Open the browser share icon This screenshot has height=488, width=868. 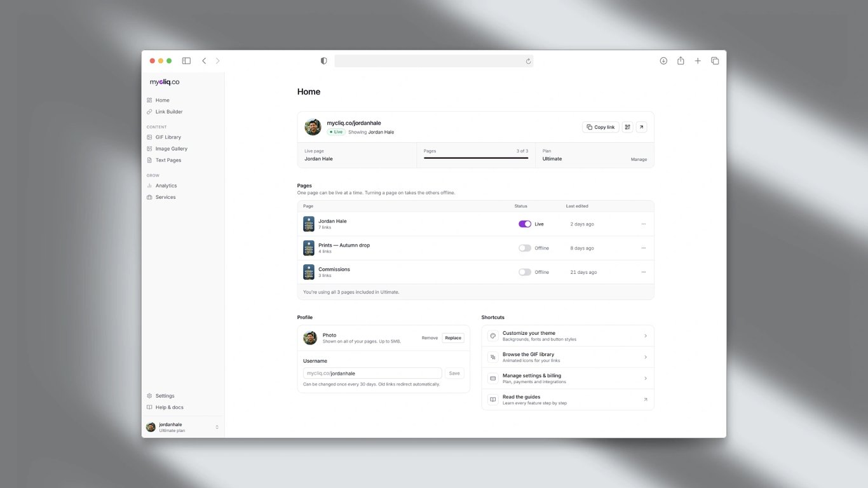click(681, 61)
